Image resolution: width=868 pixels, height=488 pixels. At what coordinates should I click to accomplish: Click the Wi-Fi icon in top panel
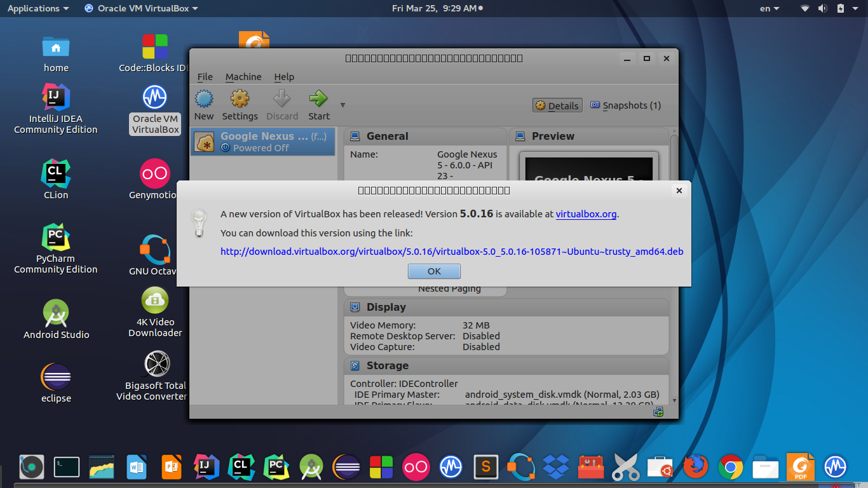coord(805,8)
